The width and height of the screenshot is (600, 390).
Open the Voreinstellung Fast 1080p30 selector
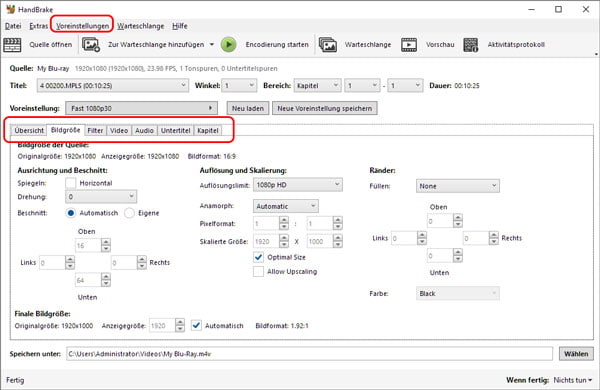coord(142,108)
